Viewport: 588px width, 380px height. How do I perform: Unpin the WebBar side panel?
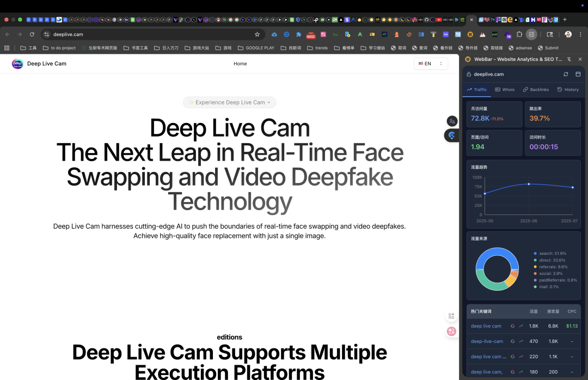point(569,59)
